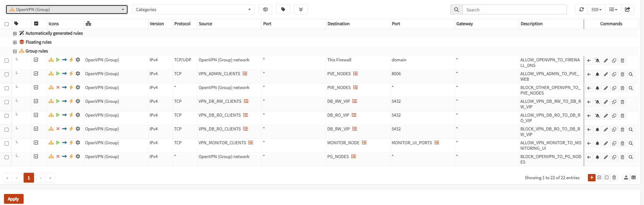644x205 pixels.
Task: Click the red block X on BLOCK_OTHER_OPENVPN_TO_PVE_NODES row
Action: 58,87
